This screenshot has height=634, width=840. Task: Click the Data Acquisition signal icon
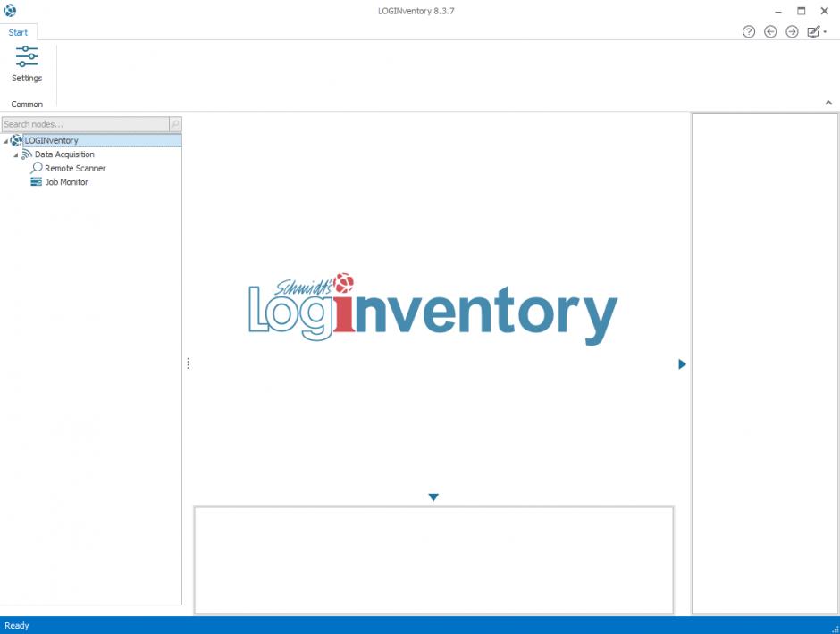coord(26,154)
